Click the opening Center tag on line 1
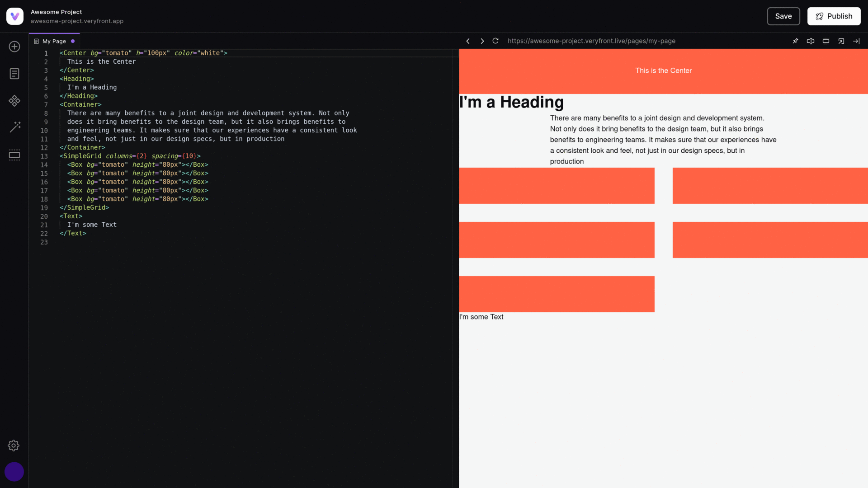Image resolution: width=868 pixels, height=488 pixels. click(x=143, y=53)
